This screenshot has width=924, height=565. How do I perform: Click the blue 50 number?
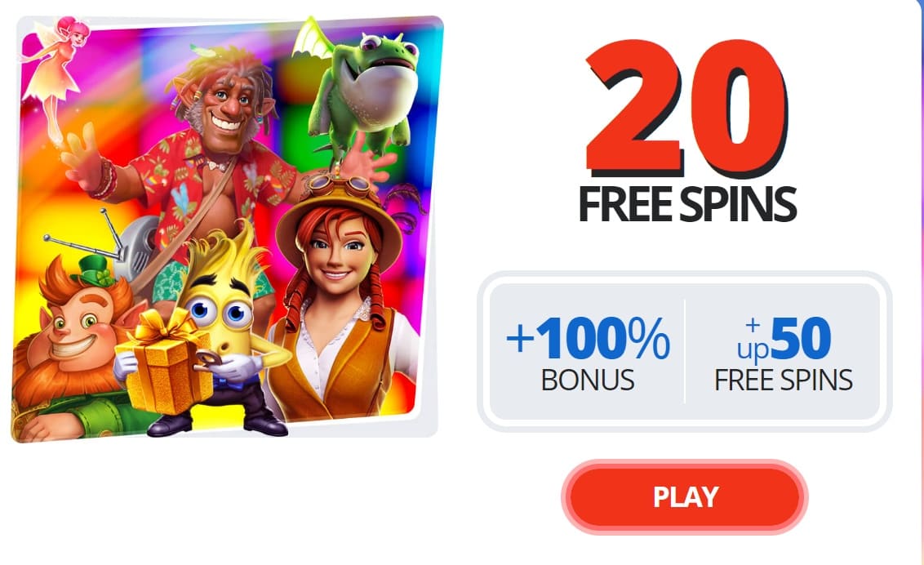point(800,338)
